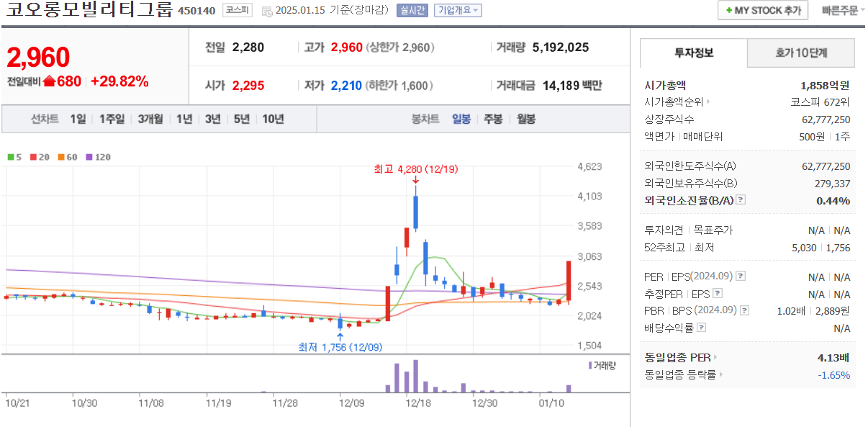Show the 일봉 daily candle chart
This screenshot has width=868, height=427.
pyautogui.click(x=461, y=120)
